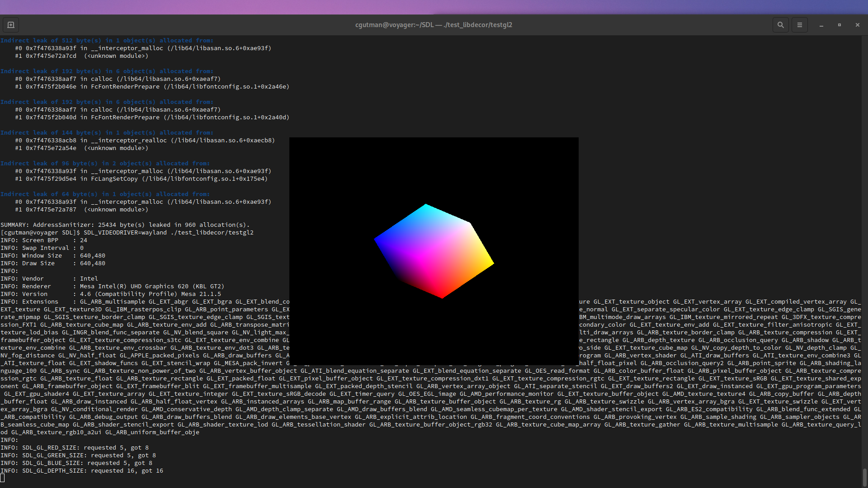Activate the search magnifier in the header bar
868x488 pixels.
point(780,25)
